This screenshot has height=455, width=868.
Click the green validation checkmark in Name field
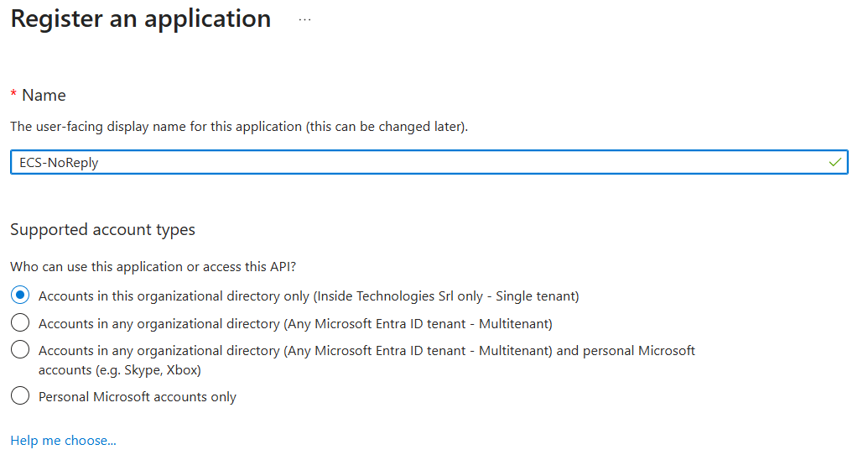point(834,162)
